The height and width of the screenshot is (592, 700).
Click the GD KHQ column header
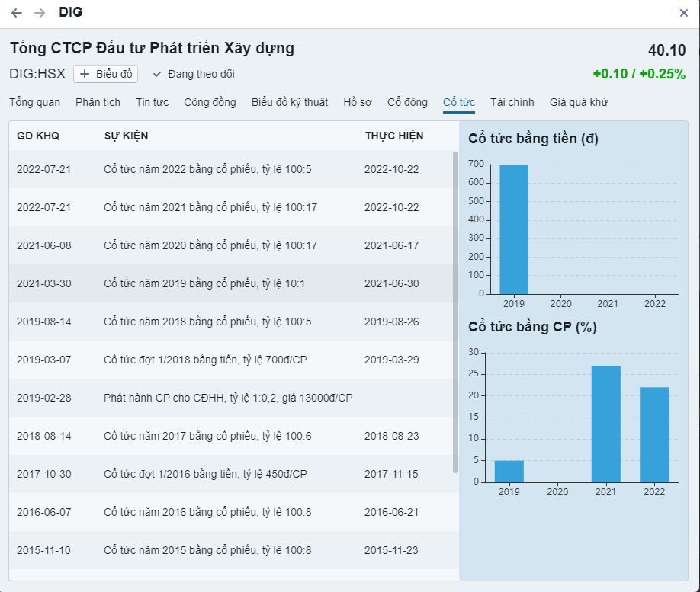pos(38,136)
